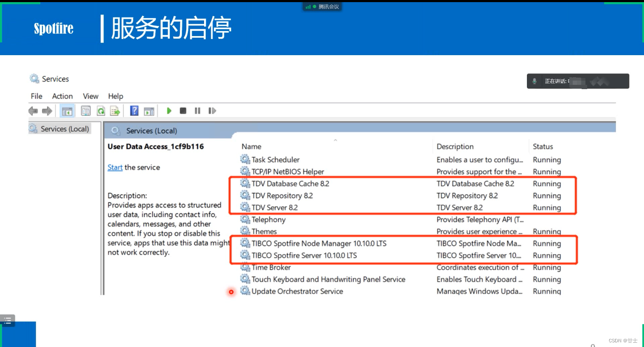Select Touch Keyboard and Handwriting Panel Service
This screenshot has height=347, width=644.
click(400, 279)
